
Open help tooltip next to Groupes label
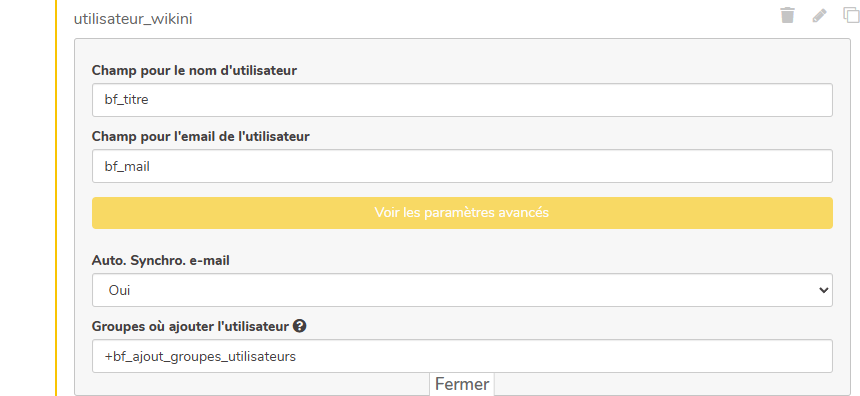click(x=299, y=326)
